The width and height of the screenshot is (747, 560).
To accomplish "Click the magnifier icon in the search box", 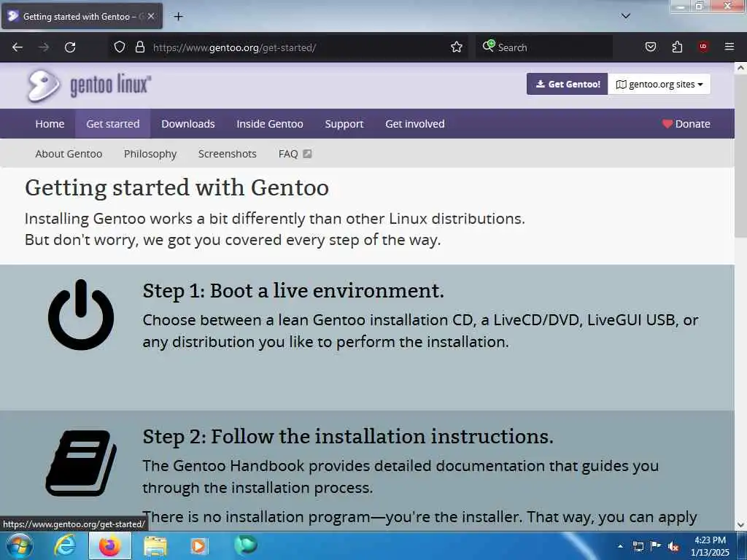I will click(x=489, y=46).
